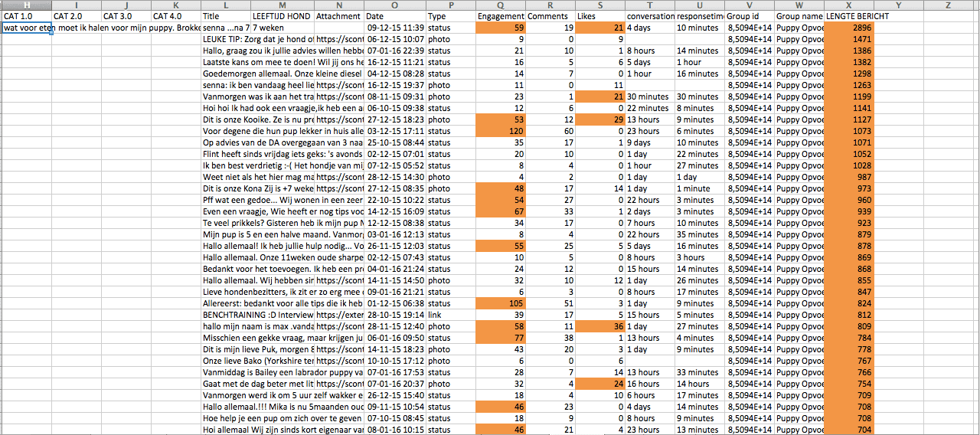This screenshot has height=435, width=980.
Task: Click the LEEFTIJD HOND header cell
Action: pyautogui.click(x=282, y=16)
